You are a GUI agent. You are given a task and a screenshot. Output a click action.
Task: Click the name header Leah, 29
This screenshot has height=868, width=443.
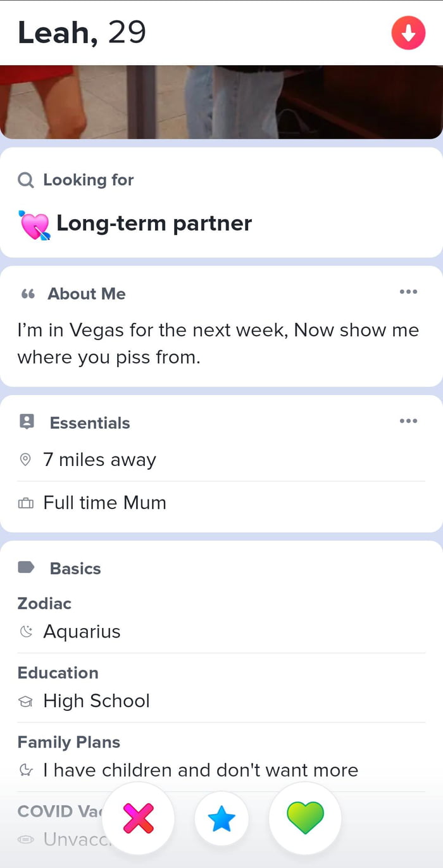coord(81,32)
